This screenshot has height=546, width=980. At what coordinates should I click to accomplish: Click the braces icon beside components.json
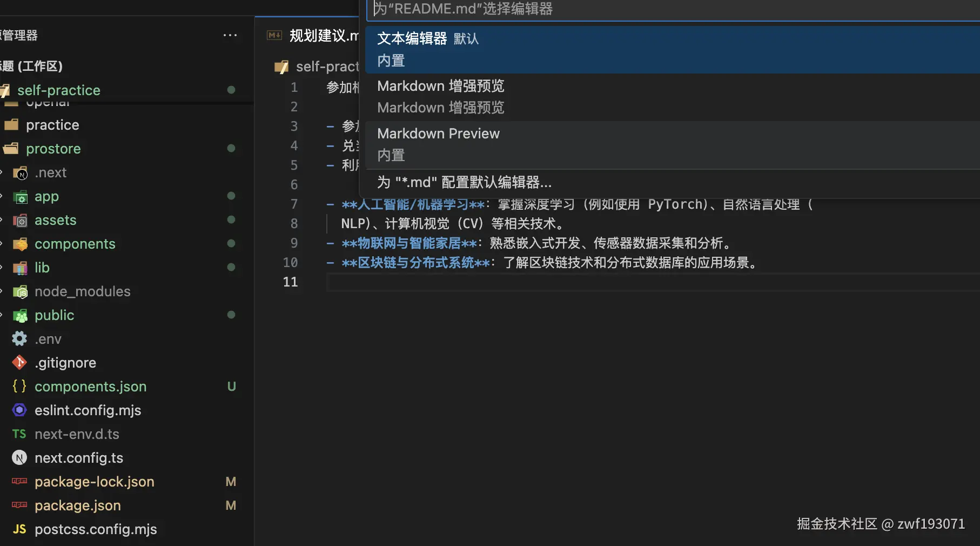tap(19, 386)
